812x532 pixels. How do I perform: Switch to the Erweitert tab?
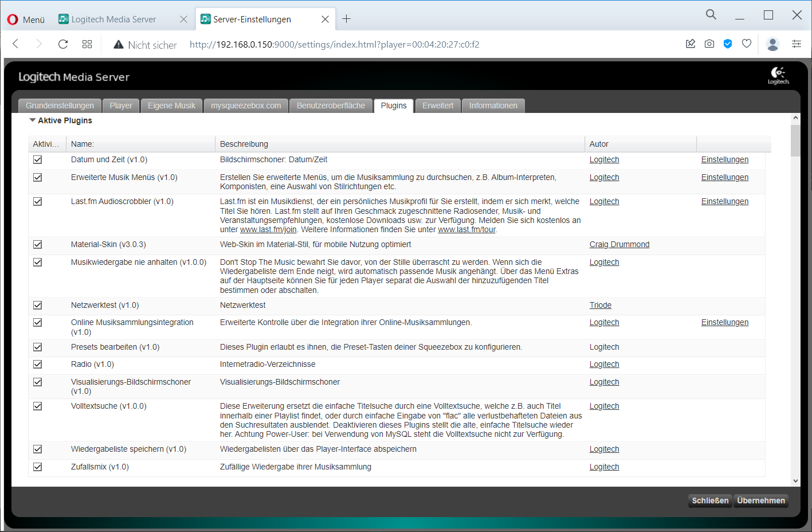coord(438,105)
